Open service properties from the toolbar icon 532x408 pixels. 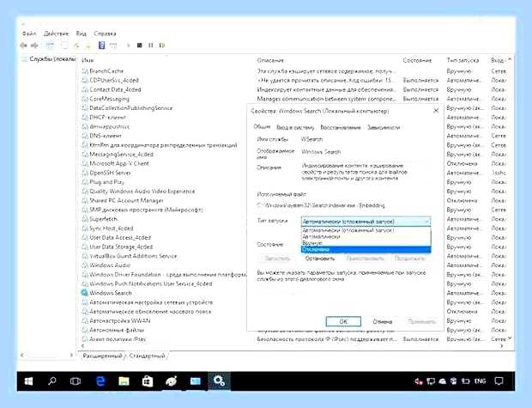pyautogui.click(x=64, y=46)
